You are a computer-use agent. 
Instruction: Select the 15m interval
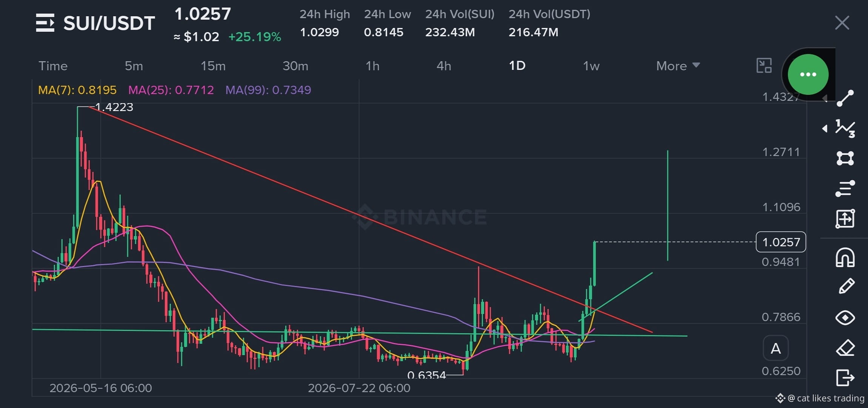(x=213, y=66)
